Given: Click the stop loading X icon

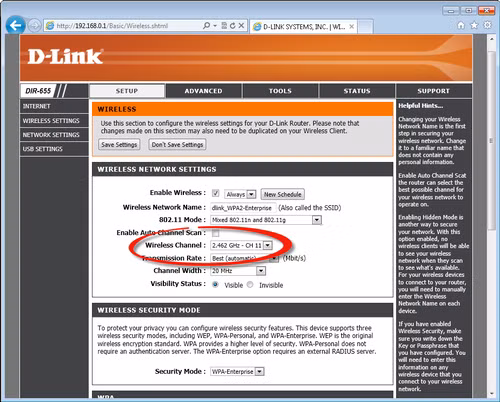Looking at the screenshot, I should [241, 26].
